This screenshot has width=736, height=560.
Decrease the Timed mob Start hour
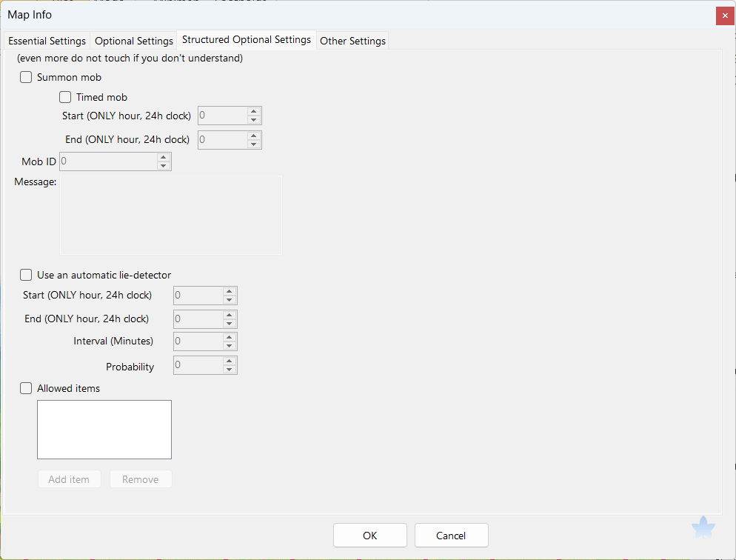(253, 120)
